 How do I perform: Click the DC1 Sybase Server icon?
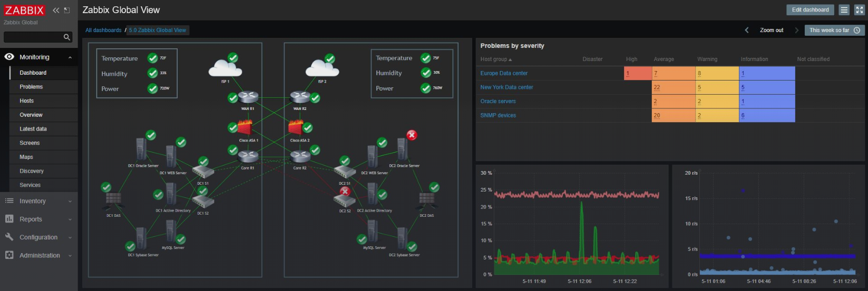coord(141,239)
